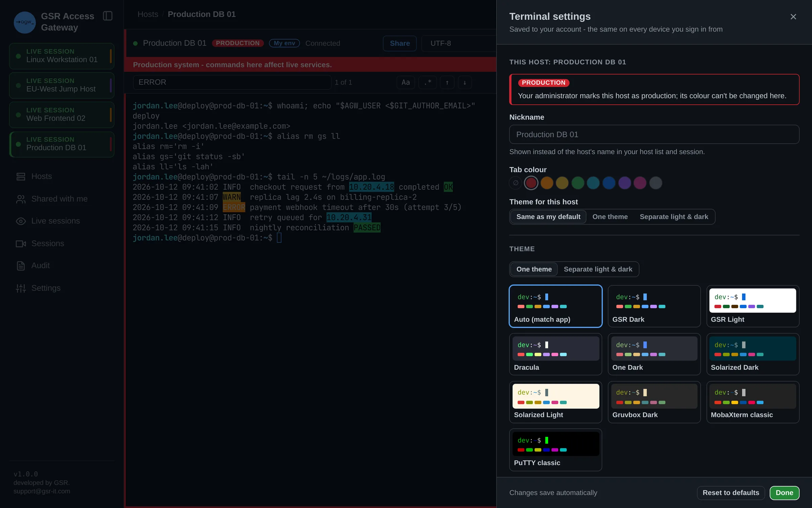Click the Done button
The height and width of the screenshot is (508, 812).
coord(784,493)
